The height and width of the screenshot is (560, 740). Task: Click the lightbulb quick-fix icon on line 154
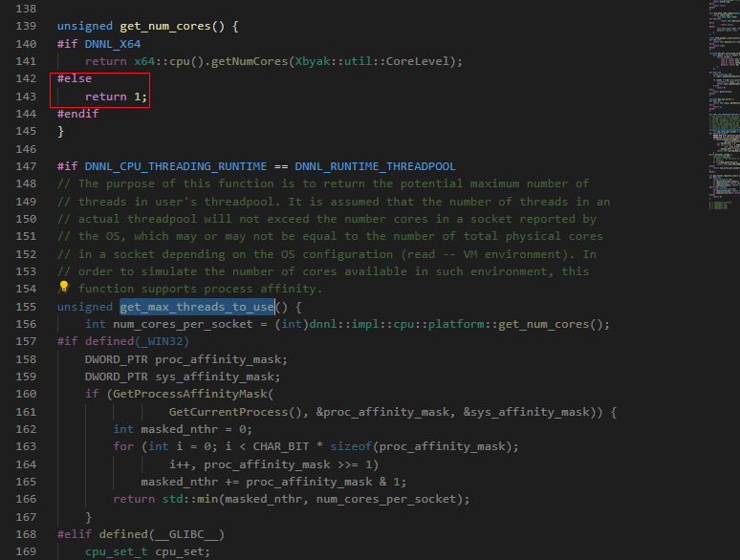coord(64,287)
